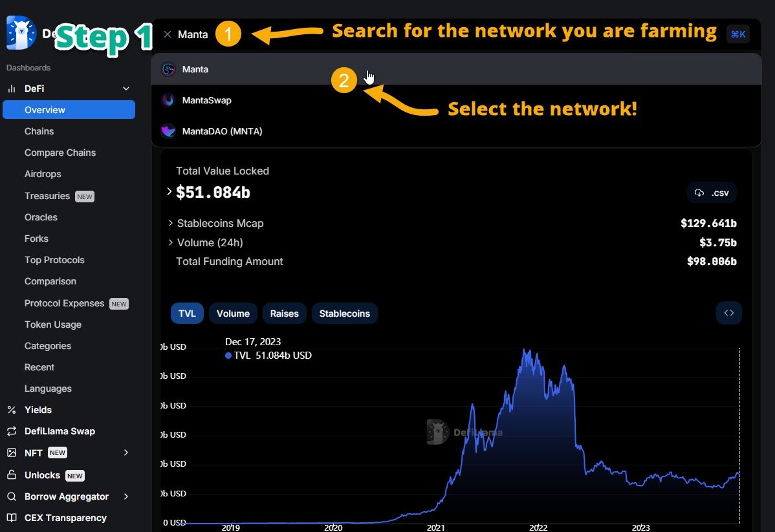
Task: Collapse the DeFi section chevron
Action: pos(126,89)
